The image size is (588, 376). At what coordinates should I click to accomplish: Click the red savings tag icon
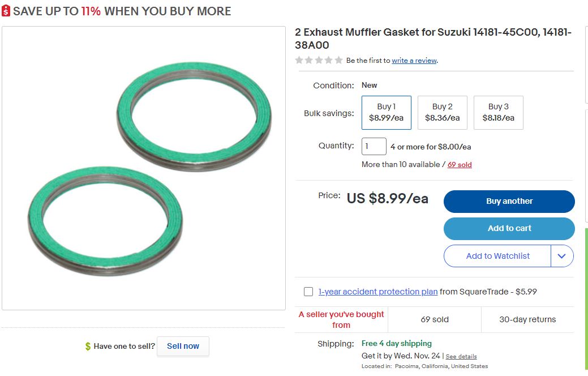click(6, 11)
